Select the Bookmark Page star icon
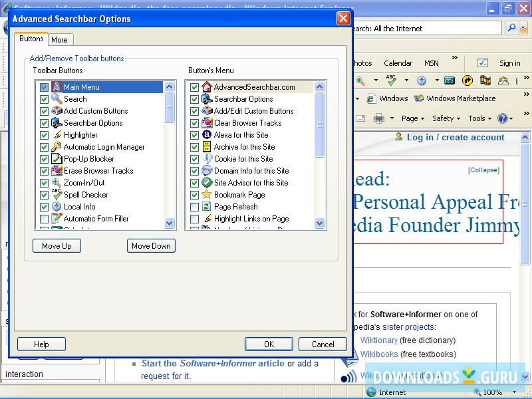532x399 pixels. coord(206,194)
